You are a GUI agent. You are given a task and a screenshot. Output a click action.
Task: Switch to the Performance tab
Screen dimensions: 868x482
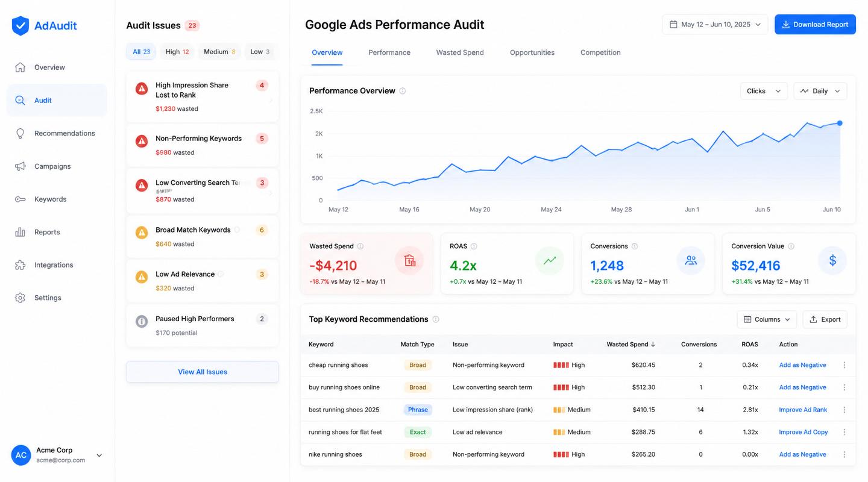tap(389, 52)
